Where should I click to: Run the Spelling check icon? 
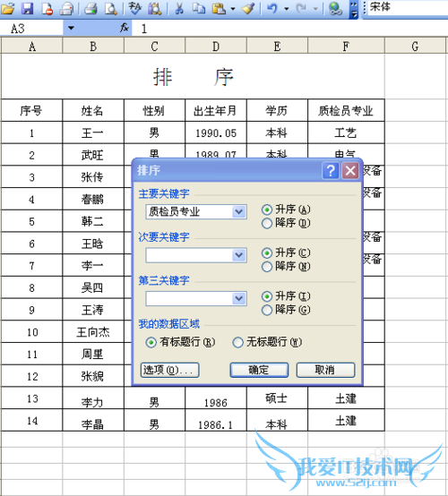pyautogui.click(x=135, y=8)
